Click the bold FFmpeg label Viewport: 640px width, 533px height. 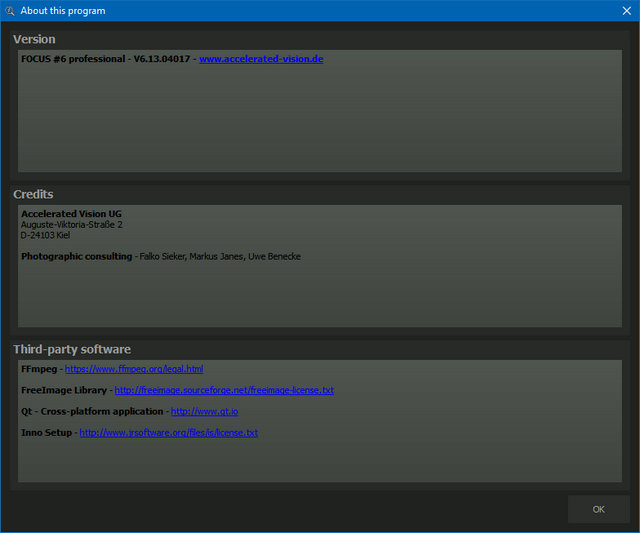pos(38,369)
